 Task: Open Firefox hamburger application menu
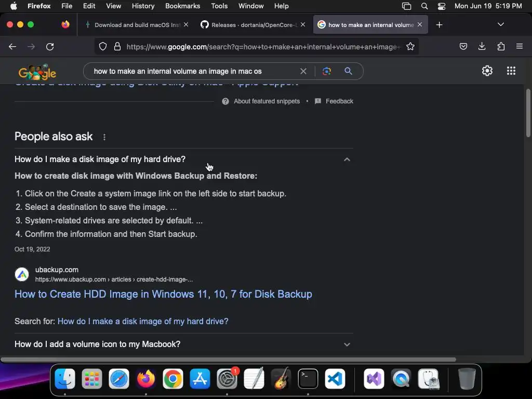click(520, 46)
